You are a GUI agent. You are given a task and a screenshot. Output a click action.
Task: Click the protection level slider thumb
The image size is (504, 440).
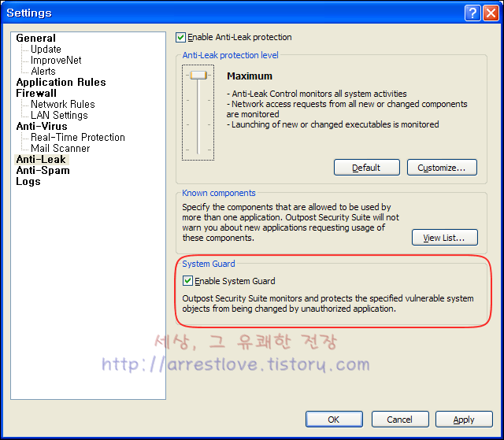[198, 75]
